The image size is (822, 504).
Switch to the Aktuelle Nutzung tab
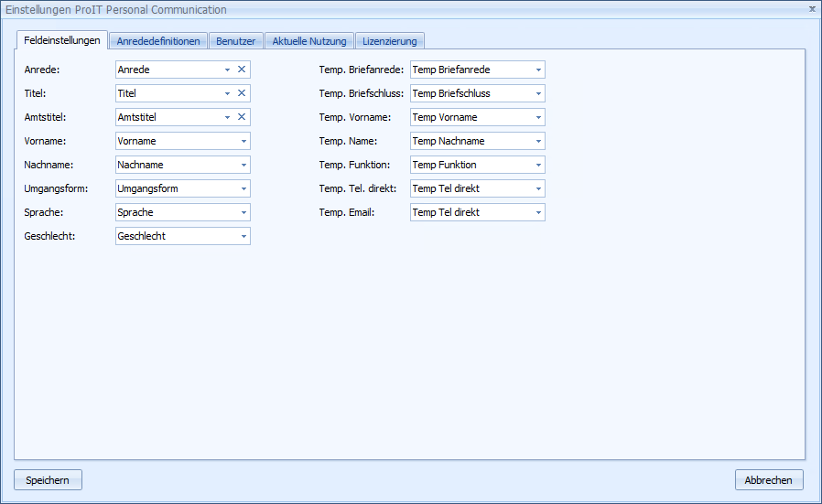click(309, 41)
